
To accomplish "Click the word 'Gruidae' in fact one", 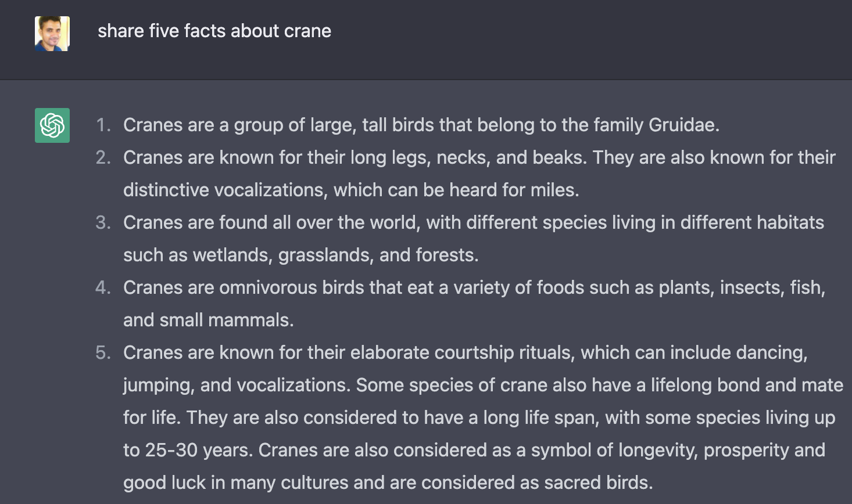I will (683, 125).
